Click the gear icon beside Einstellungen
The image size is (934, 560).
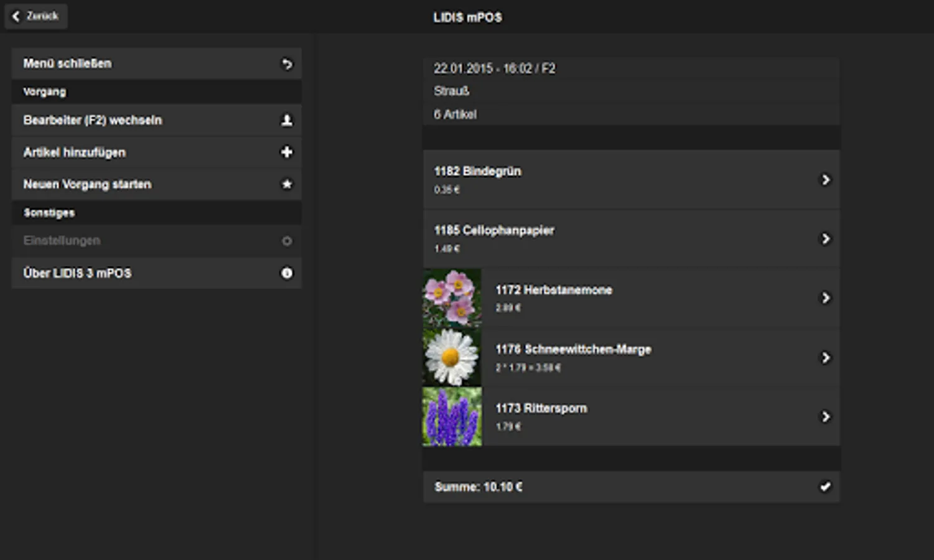coord(287,241)
